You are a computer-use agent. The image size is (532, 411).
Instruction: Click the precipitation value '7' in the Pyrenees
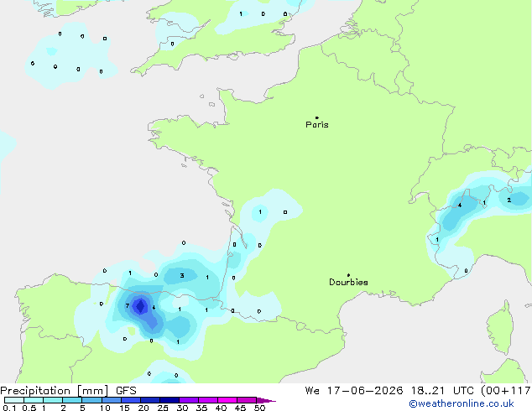pyautogui.click(x=128, y=306)
